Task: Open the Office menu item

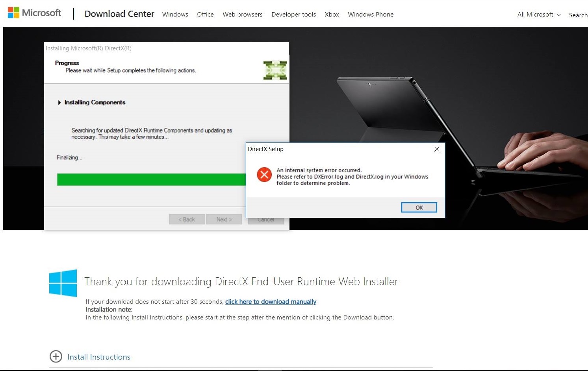Action: (205, 14)
